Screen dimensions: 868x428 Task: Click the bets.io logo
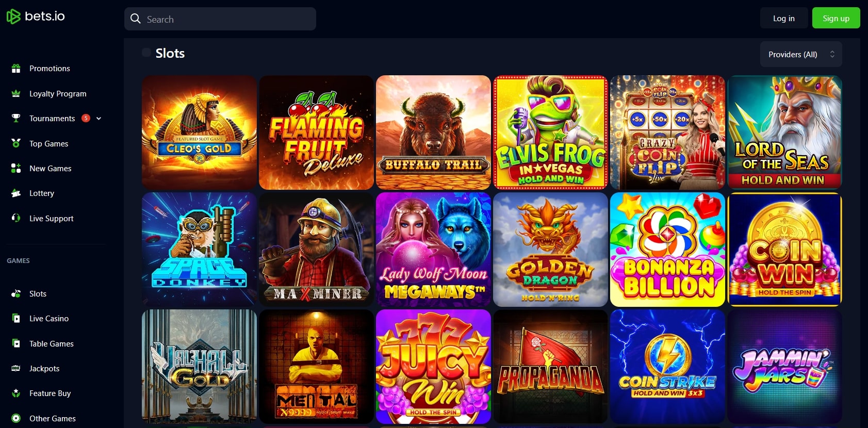[x=36, y=17]
